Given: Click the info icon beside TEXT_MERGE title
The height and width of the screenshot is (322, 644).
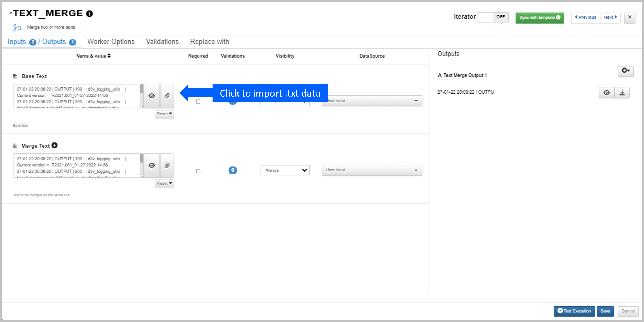Looking at the screenshot, I should [89, 13].
